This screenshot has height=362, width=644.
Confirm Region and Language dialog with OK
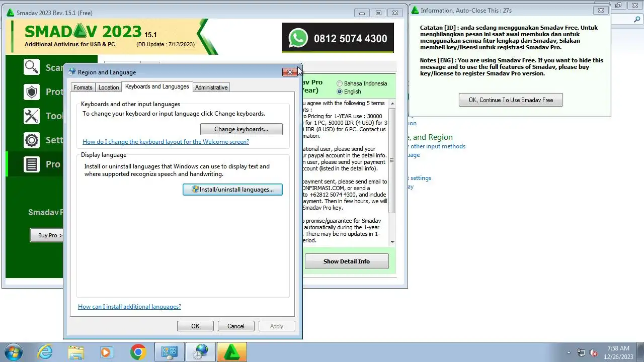coord(195,326)
